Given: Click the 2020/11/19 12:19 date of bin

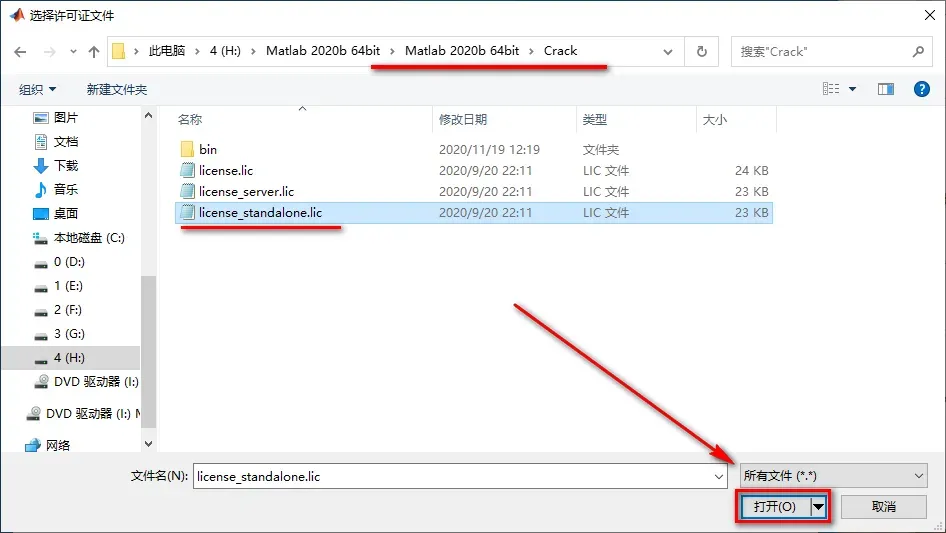Looking at the screenshot, I should click(489, 149).
